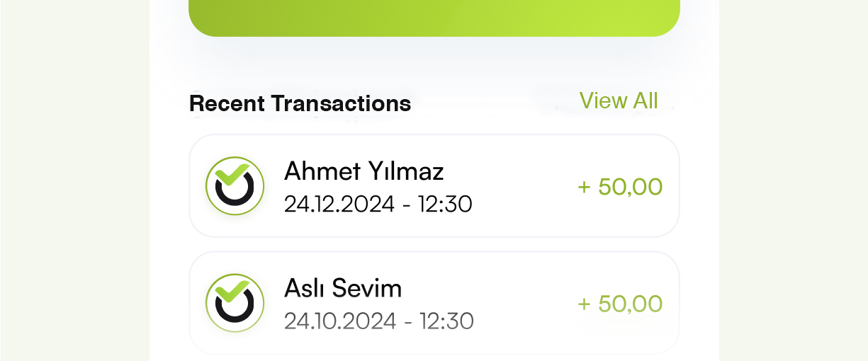Tap the 12:30 time in Aslı Sevim's row

(x=446, y=321)
